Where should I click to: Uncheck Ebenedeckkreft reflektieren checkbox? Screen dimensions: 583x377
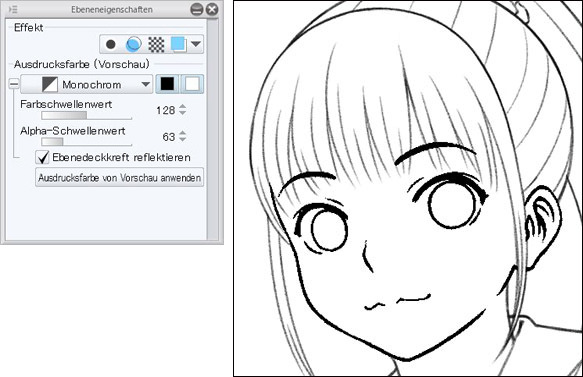tap(42, 157)
